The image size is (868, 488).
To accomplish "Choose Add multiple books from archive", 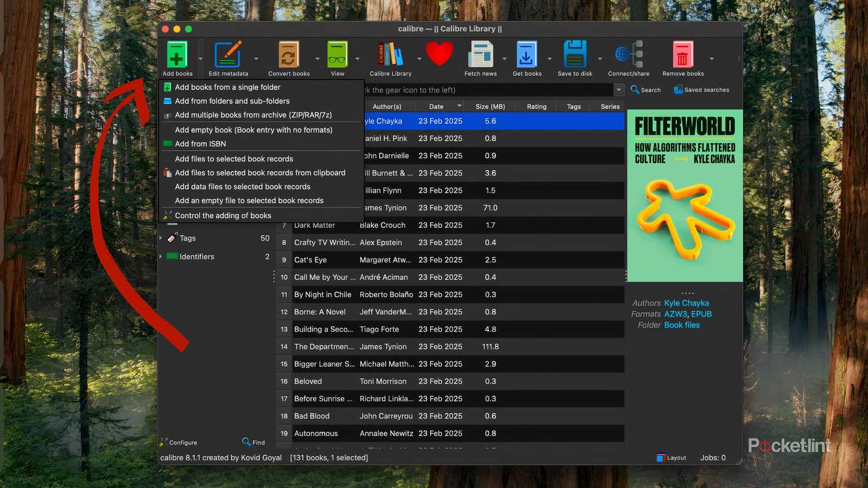I will point(261,115).
